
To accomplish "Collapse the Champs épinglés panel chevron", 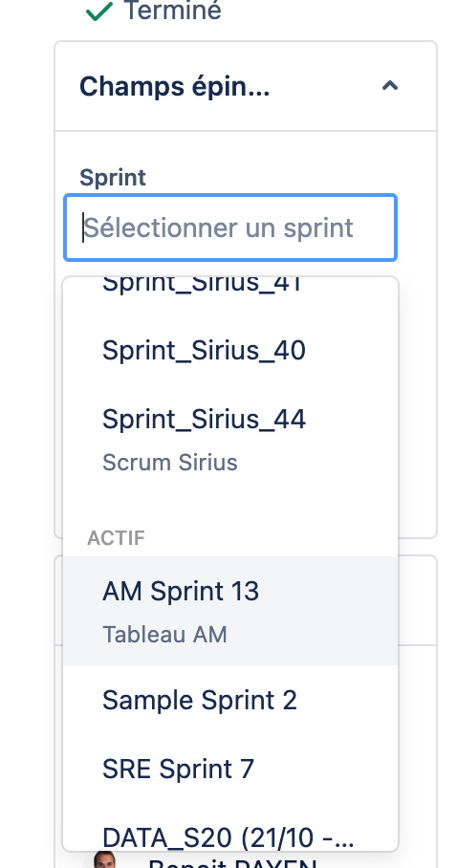I will point(390,86).
